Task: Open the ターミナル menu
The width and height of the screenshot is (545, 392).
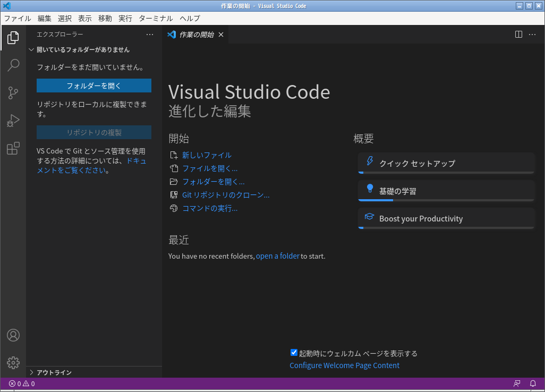Action: [x=156, y=19]
